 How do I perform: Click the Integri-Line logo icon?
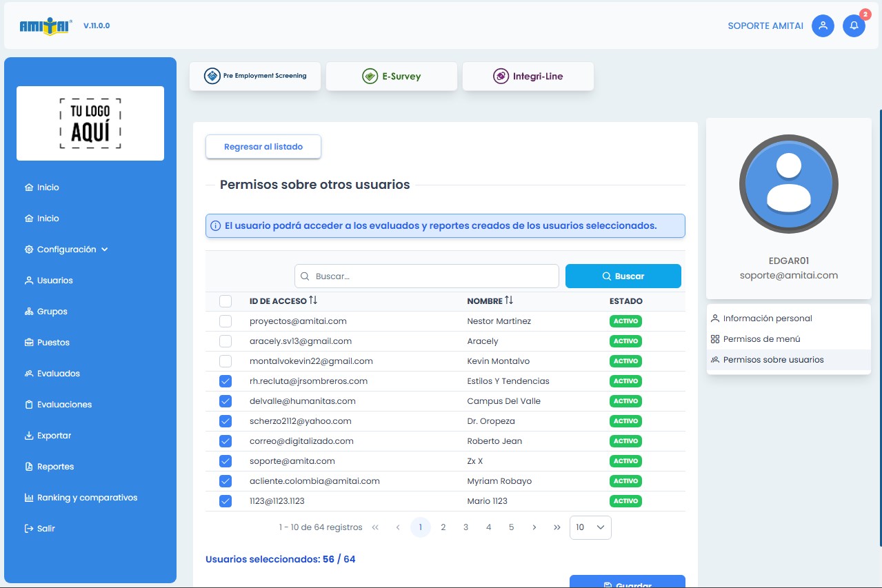501,77
